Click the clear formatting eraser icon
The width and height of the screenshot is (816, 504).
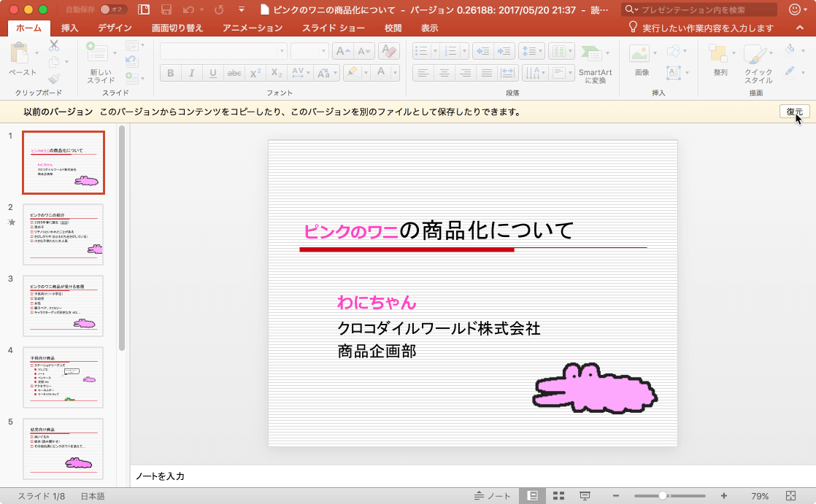click(389, 51)
